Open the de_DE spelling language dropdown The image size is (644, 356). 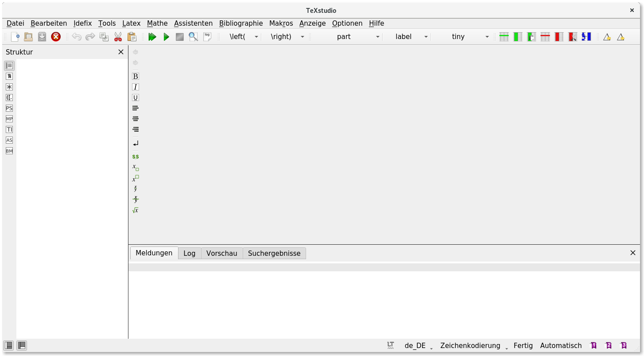click(419, 346)
